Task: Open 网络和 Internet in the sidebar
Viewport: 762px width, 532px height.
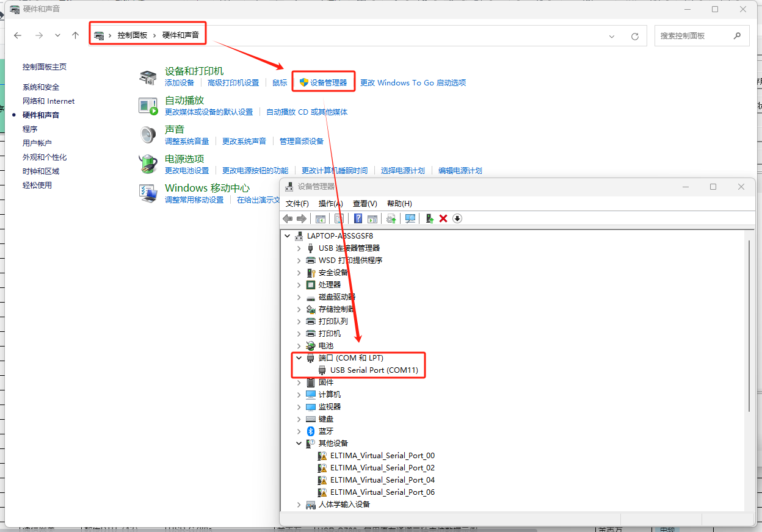Action: 49,101
